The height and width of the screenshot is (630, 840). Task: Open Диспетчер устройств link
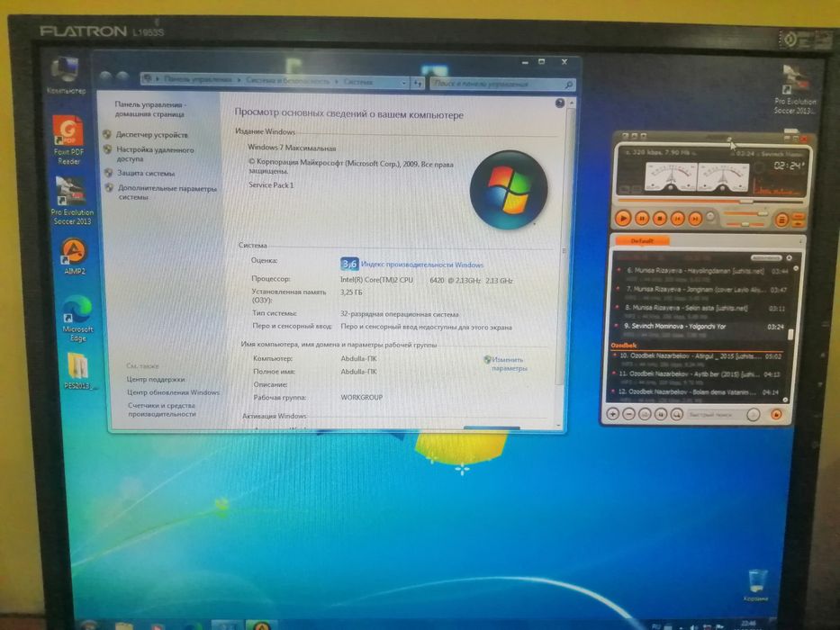pyautogui.click(x=152, y=135)
